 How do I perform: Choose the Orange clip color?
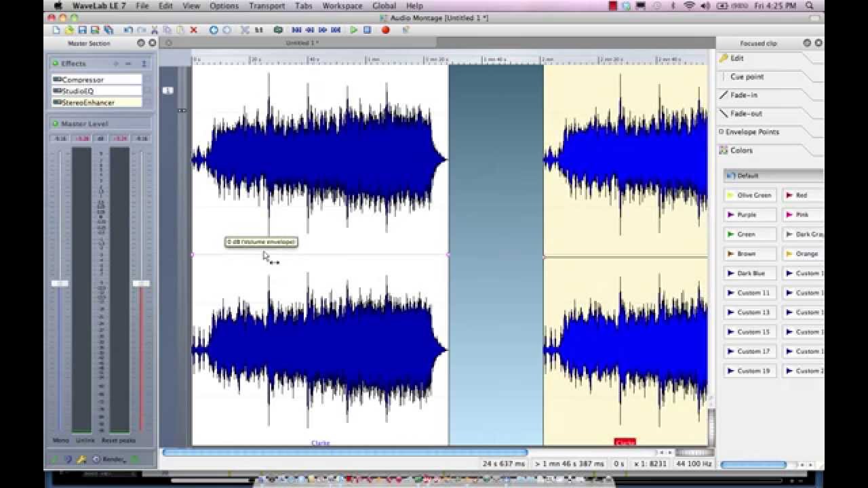[x=803, y=254]
